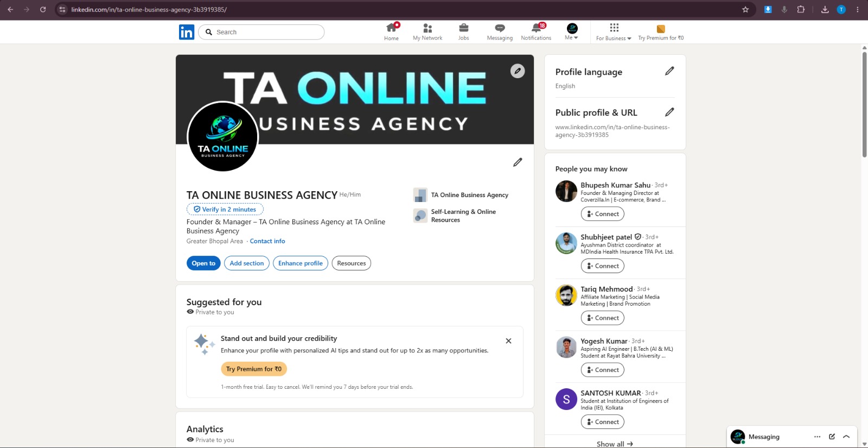Edit the cover banner image
The width and height of the screenshot is (868, 448).
click(518, 71)
